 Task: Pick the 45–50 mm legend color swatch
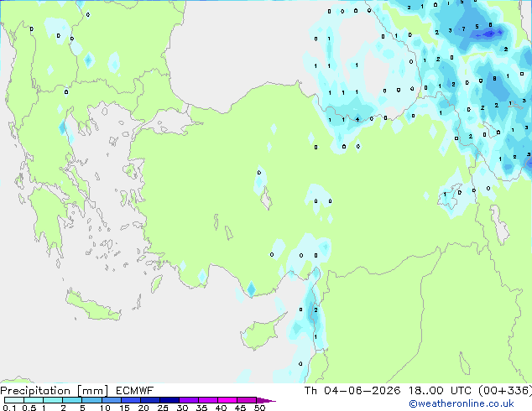point(247,400)
